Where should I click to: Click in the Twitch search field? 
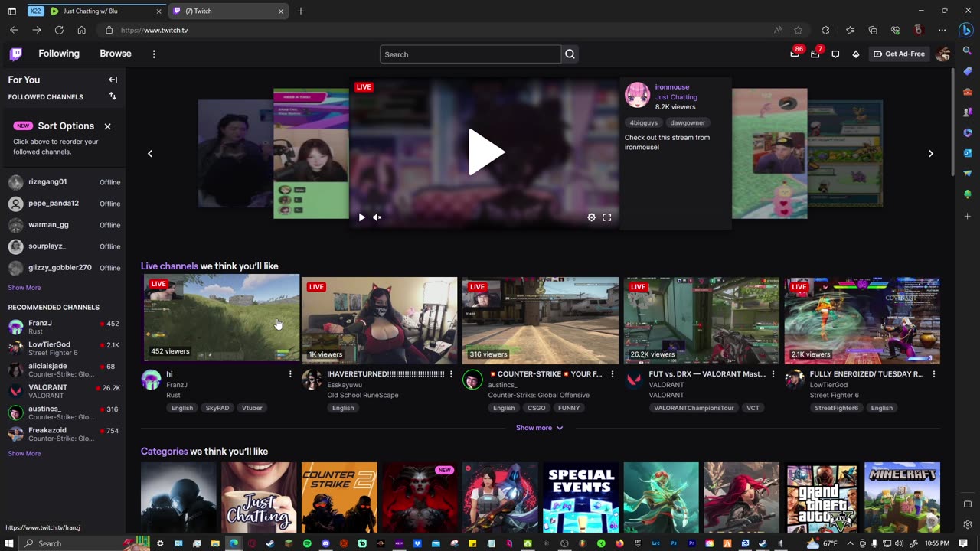[470, 54]
